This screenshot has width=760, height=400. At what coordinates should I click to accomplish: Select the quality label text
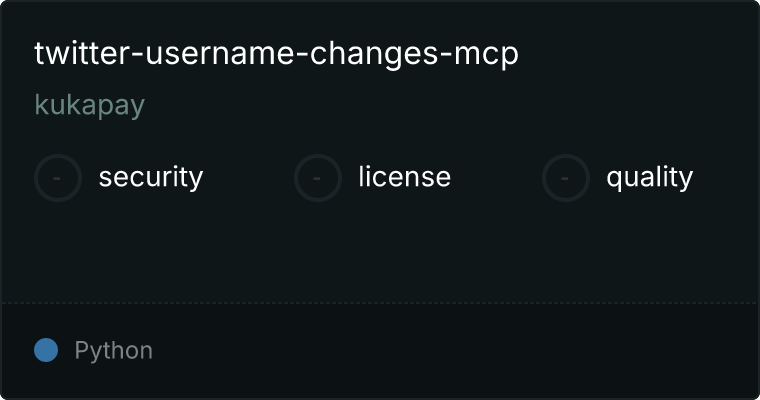pos(649,177)
